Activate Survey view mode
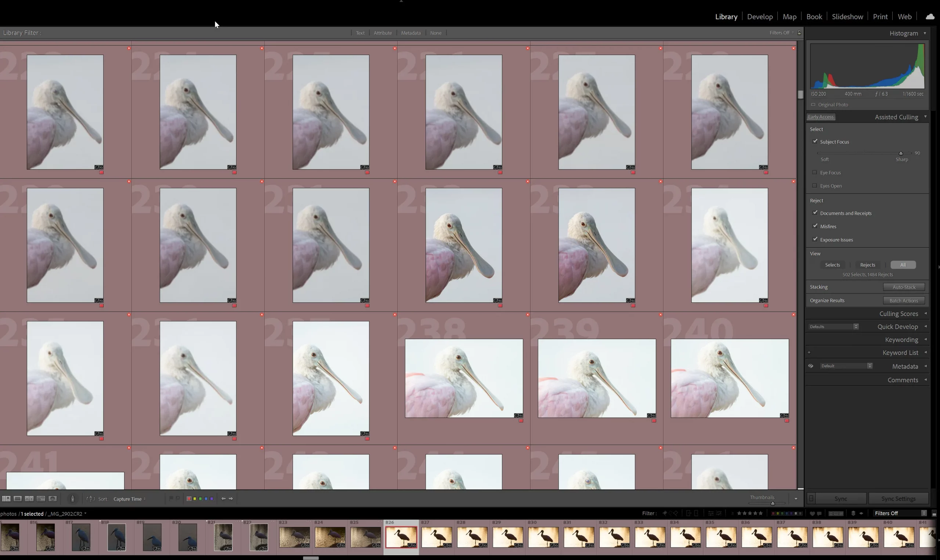Viewport: 940px width, 560px height. click(x=41, y=498)
